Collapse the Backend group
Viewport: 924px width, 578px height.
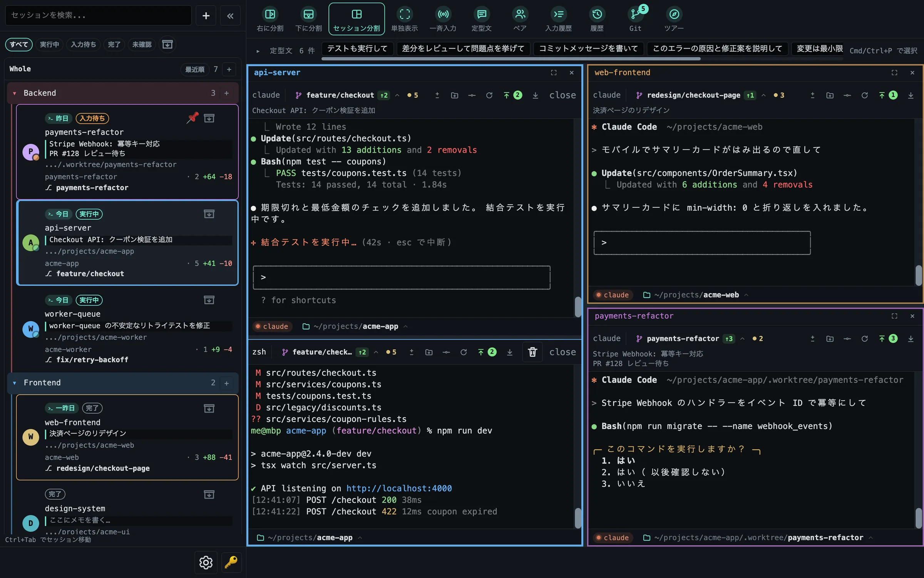(x=15, y=93)
